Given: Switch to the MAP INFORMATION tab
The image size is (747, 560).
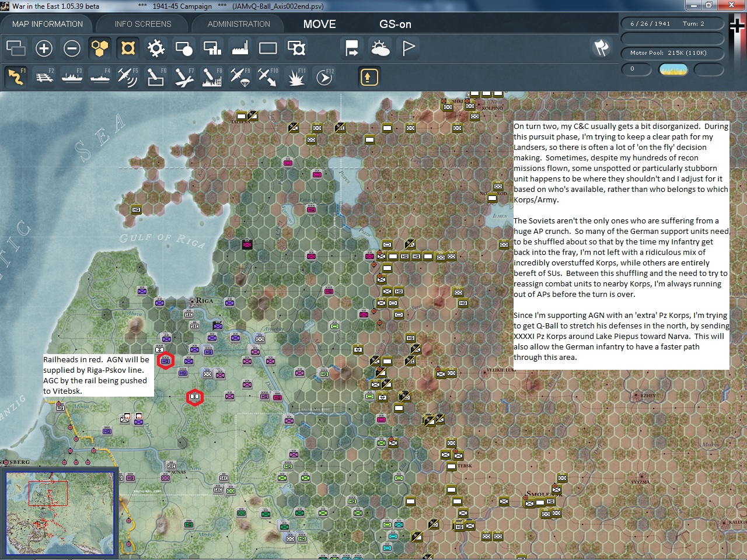Looking at the screenshot, I should coord(47,24).
